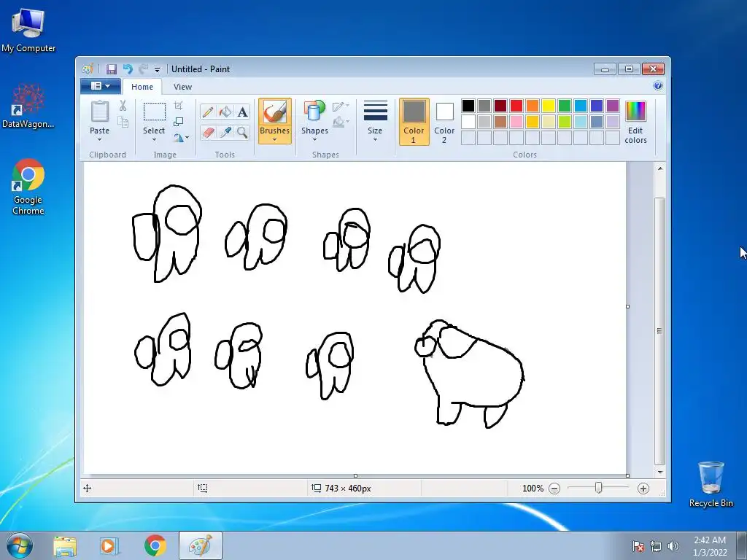Activate the Color 1 button
This screenshot has height=560, width=747.
click(x=414, y=122)
